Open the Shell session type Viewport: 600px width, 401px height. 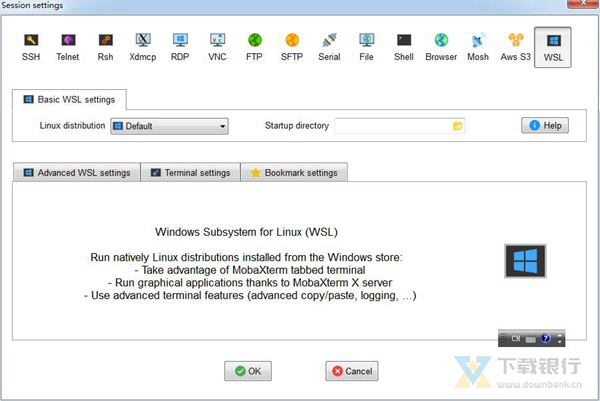pyautogui.click(x=404, y=47)
